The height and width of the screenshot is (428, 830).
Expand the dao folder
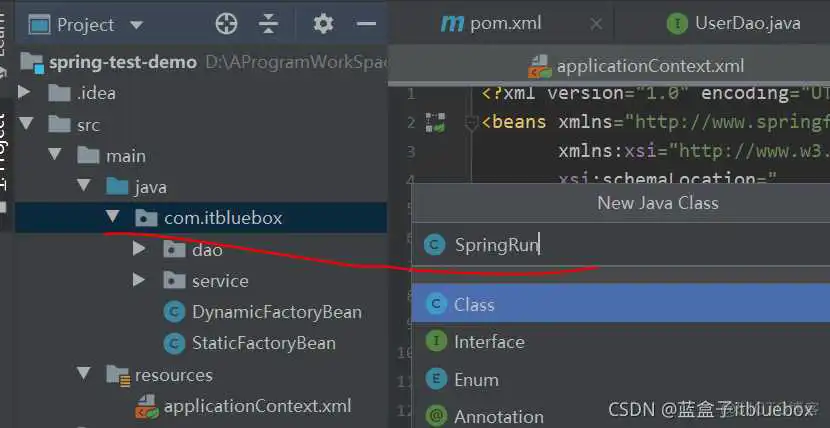coord(139,250)
